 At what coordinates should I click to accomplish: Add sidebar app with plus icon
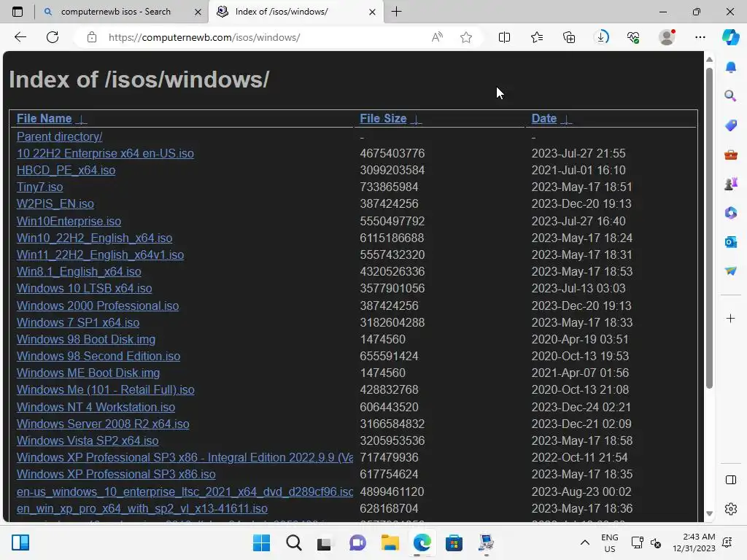731,318
